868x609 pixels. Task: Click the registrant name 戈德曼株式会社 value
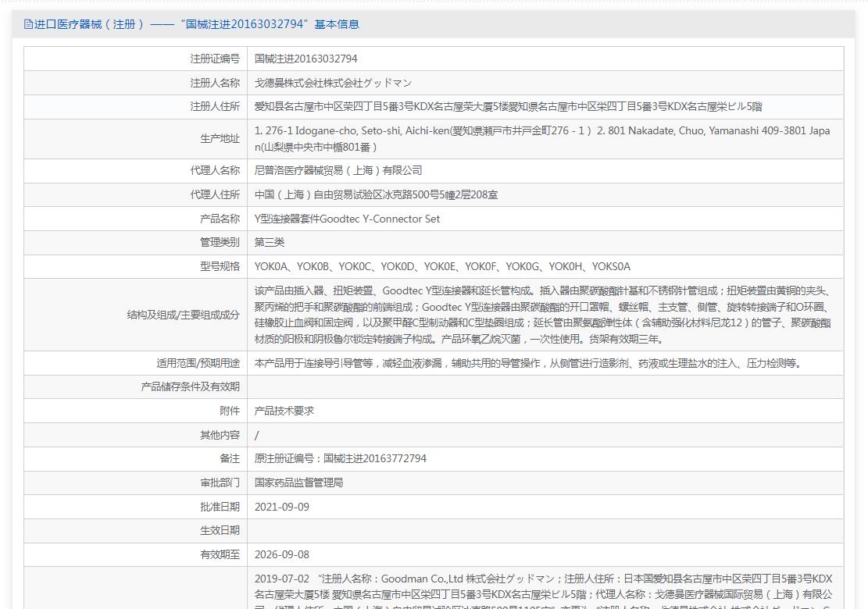pyautogui.click(x=333, y=83)
